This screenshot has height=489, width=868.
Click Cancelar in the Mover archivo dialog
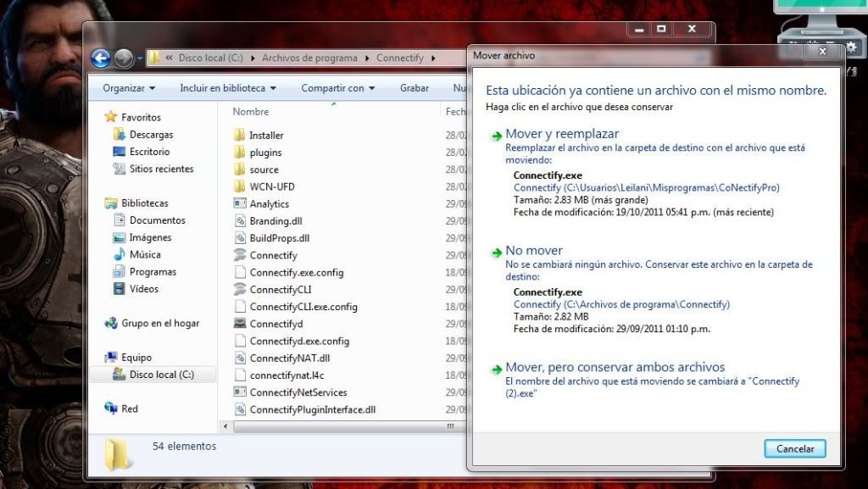coord(795,448)
